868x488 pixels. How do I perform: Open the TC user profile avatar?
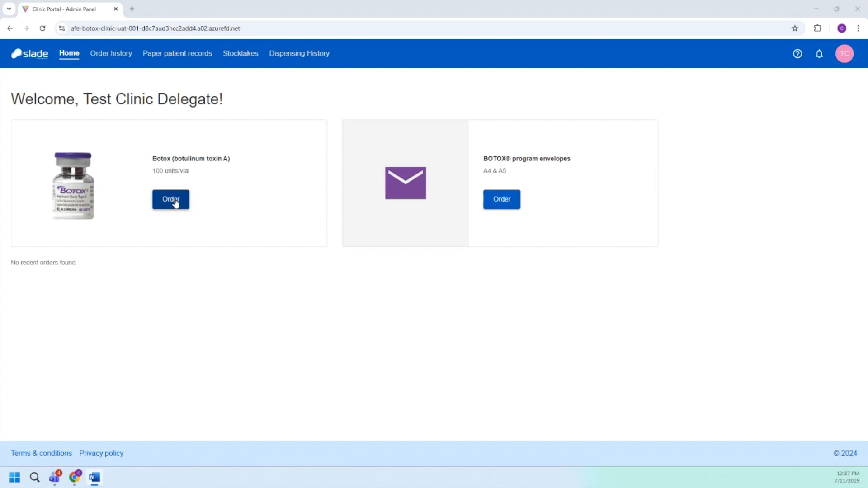coord(844,54)
